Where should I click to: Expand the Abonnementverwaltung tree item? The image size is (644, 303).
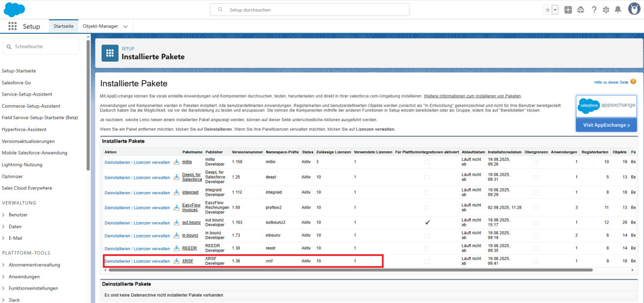tap(4, 265)
